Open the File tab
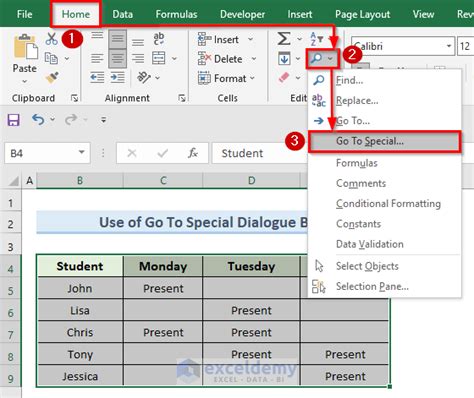Image resolution: width=474 pixels, height=398 pixels. (24, 14)
